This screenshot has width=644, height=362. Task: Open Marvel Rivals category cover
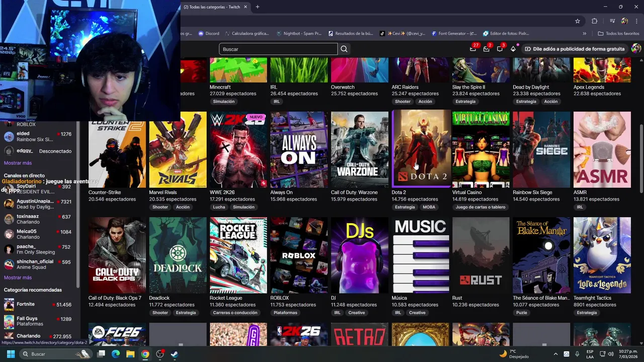[178, 149]
